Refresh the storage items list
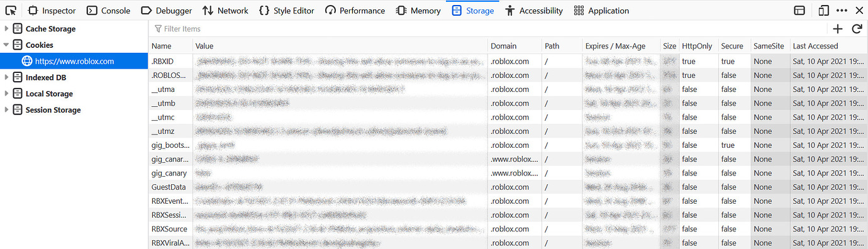Image resolution: width=868 pixels, height=249 pixels. (x=856, y=29)
